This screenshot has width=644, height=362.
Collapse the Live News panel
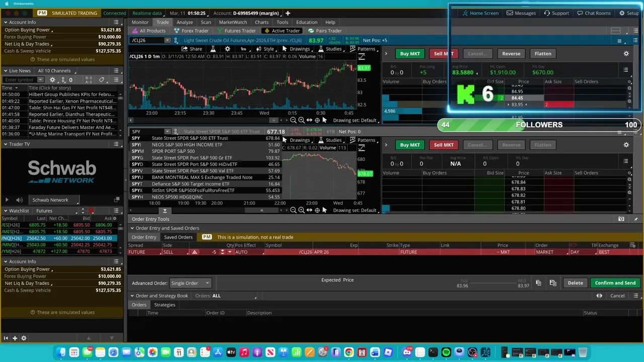coord(5,71)
